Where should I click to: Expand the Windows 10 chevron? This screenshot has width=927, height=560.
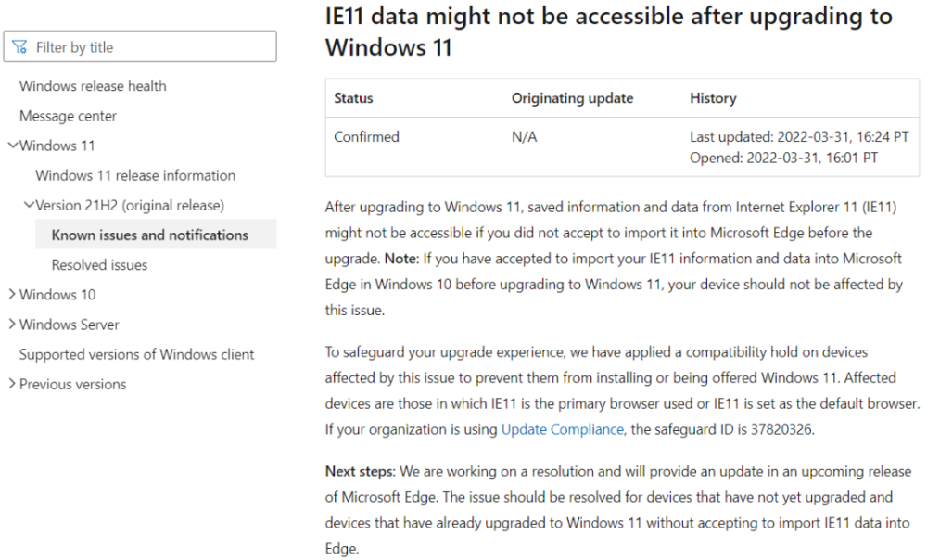tap(12, 295)
